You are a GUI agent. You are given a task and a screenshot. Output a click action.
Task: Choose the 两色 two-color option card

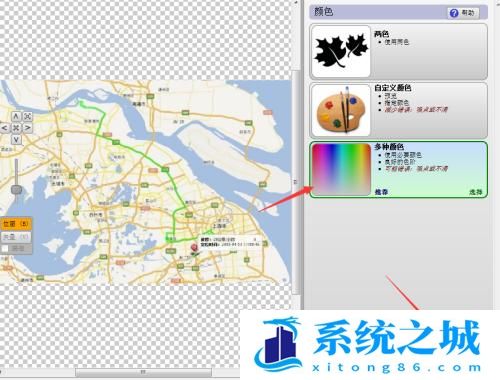point(399,51)
